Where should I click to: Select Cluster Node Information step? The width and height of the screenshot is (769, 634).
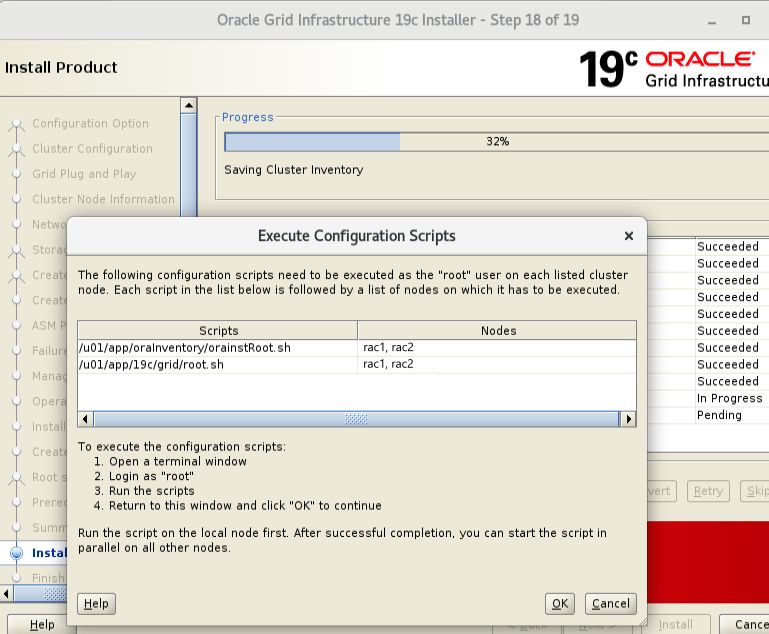103,198
